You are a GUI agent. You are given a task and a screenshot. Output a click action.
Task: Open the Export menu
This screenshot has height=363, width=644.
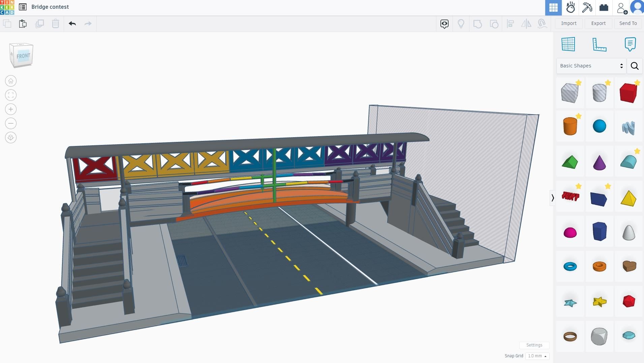coord(598,23)
